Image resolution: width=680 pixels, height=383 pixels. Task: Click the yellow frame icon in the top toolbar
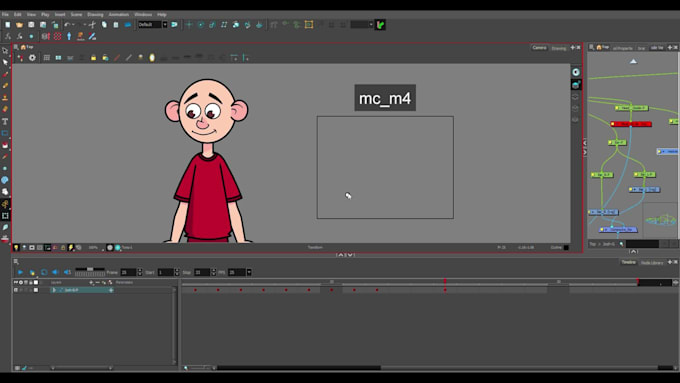pyautogui.click(x=309, y=25)
